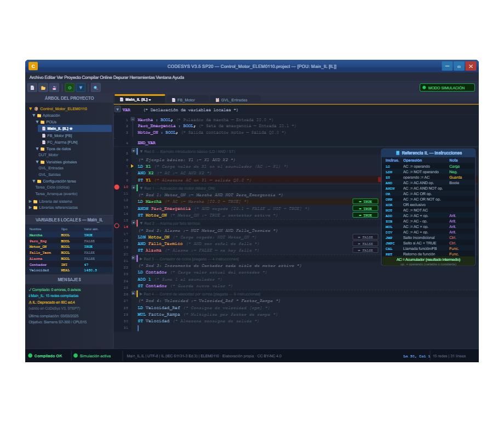Toggle the FALSE value badge for ST Alarma

365,250
